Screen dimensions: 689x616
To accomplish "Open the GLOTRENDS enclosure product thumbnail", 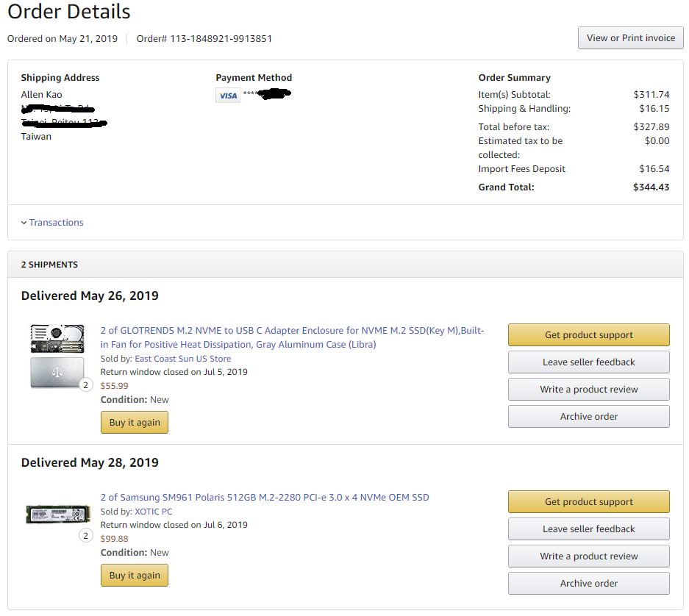I will [57, 356].
